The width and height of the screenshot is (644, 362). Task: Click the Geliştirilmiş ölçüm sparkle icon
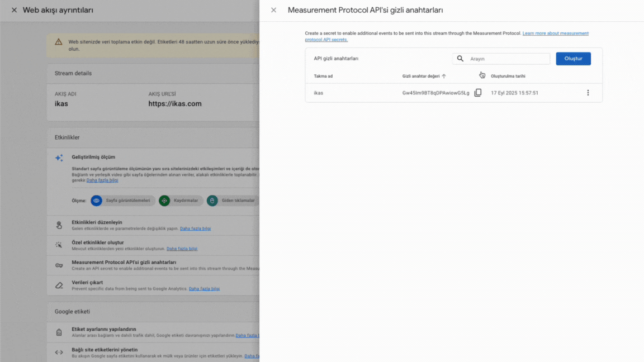click(x=59, y=158)
